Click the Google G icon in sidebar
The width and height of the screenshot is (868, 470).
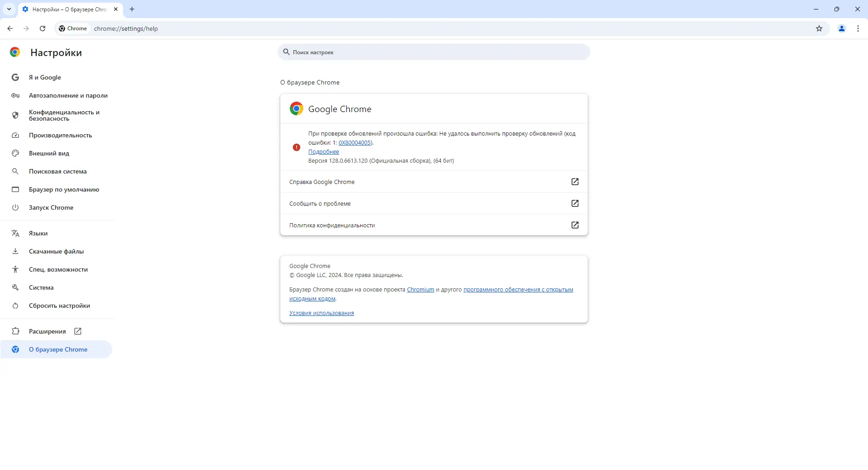click(x=15, y=77)
